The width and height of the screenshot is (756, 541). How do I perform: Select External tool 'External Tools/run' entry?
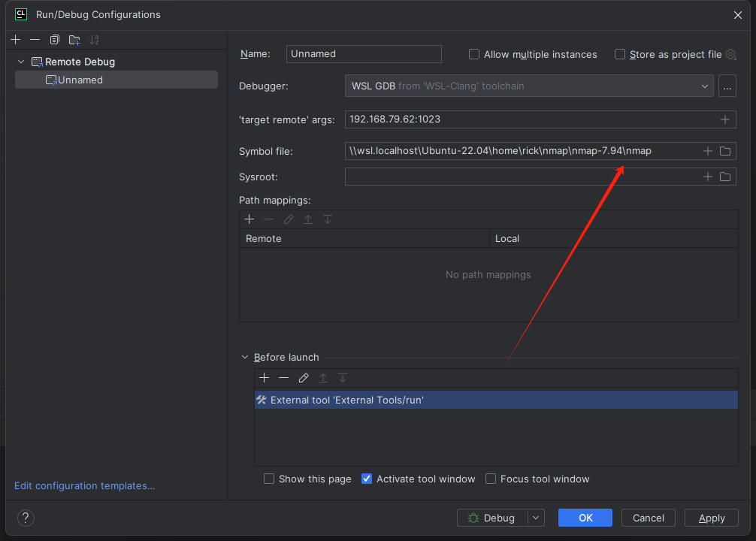point(347,400)
